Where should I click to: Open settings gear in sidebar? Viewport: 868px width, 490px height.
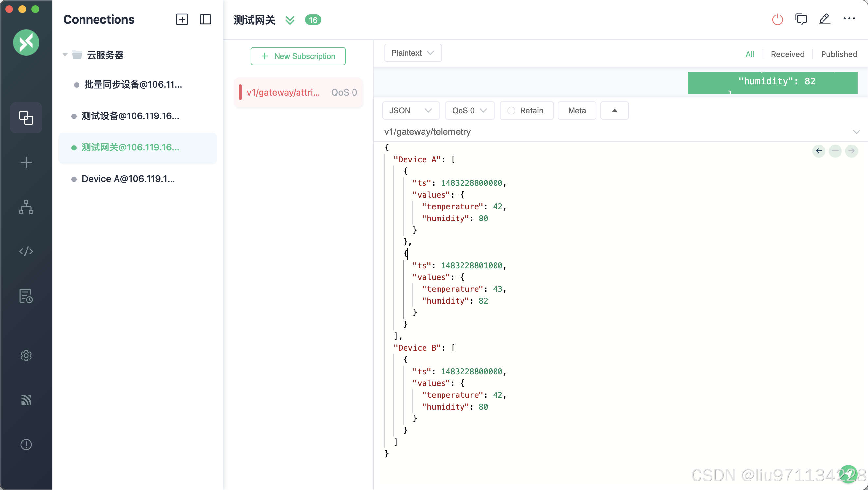(26, 355)
